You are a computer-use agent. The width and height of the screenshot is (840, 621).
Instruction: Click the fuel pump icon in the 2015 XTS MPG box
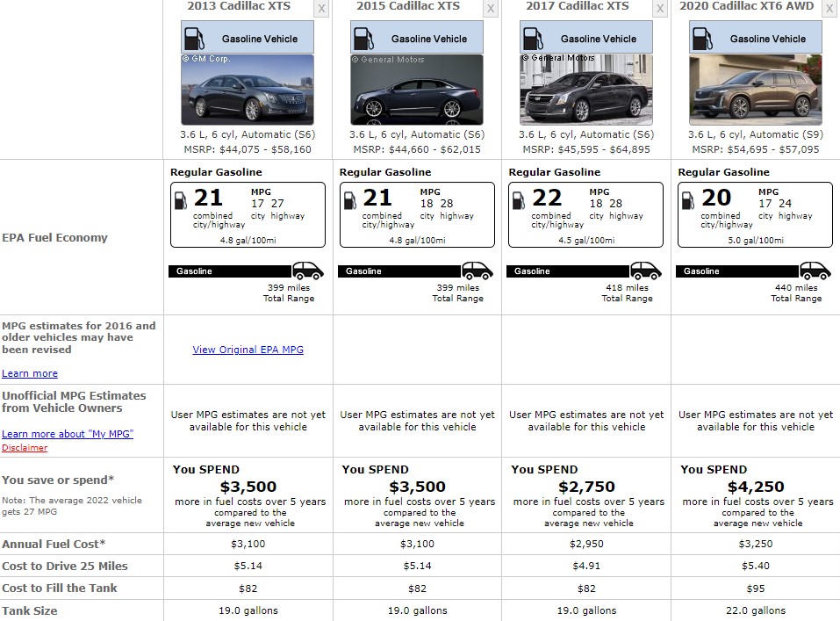pyautogui.click(x=350, y=200)
